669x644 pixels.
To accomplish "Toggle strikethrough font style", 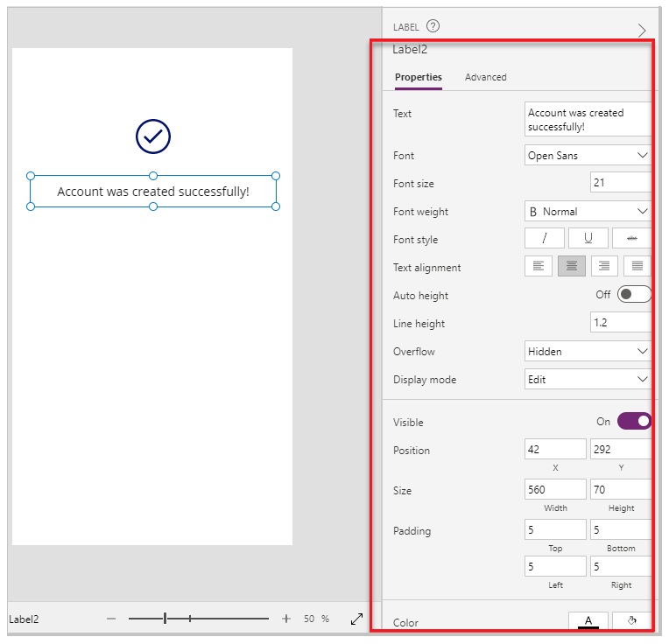I will pyautogui.click(x=632, y=238).
